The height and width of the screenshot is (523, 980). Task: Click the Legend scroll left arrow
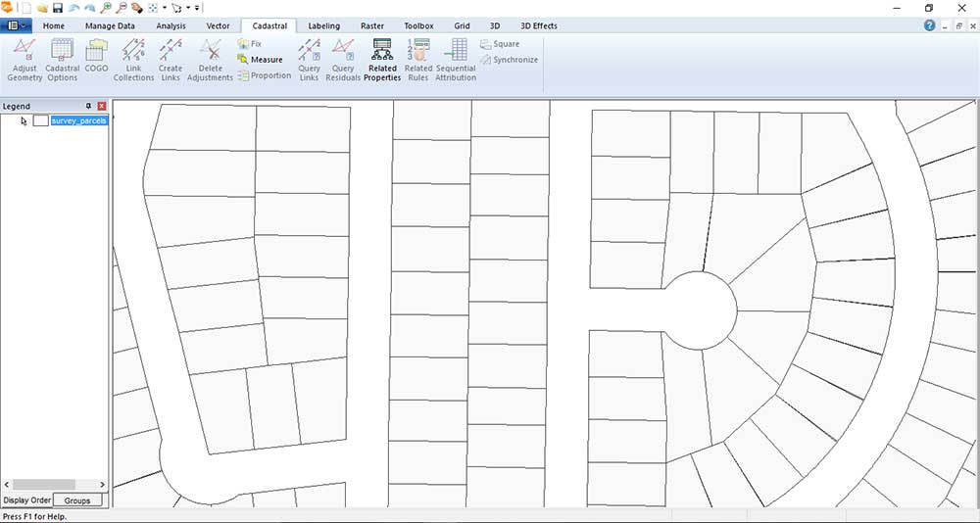pos(6,484)
